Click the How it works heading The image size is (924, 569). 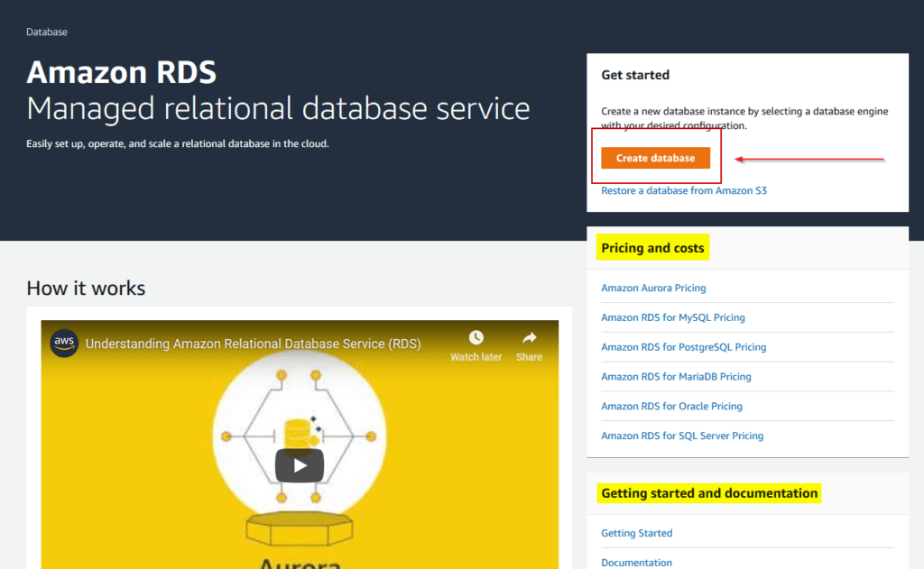[x=86, y=288]
